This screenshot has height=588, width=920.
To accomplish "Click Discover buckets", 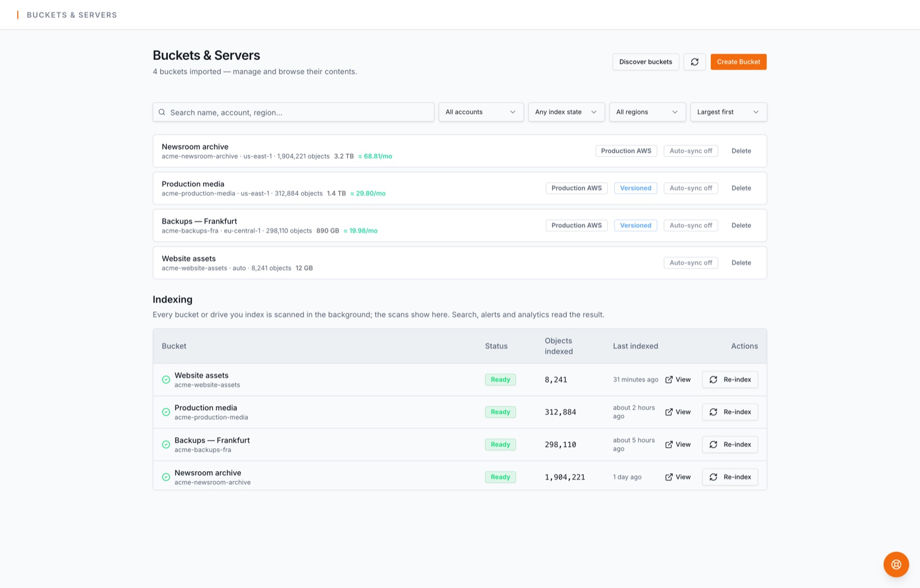I will pos(646,62).
